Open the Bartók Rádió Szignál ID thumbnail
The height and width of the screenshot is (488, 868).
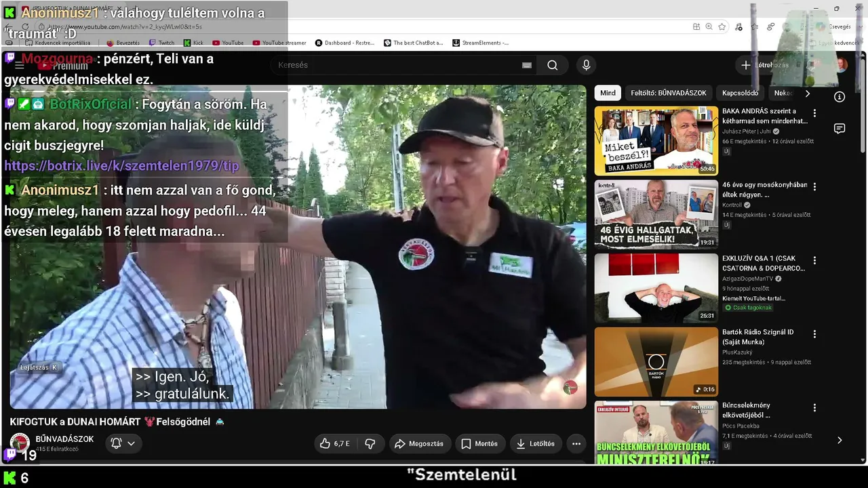[x=656, y=362]
